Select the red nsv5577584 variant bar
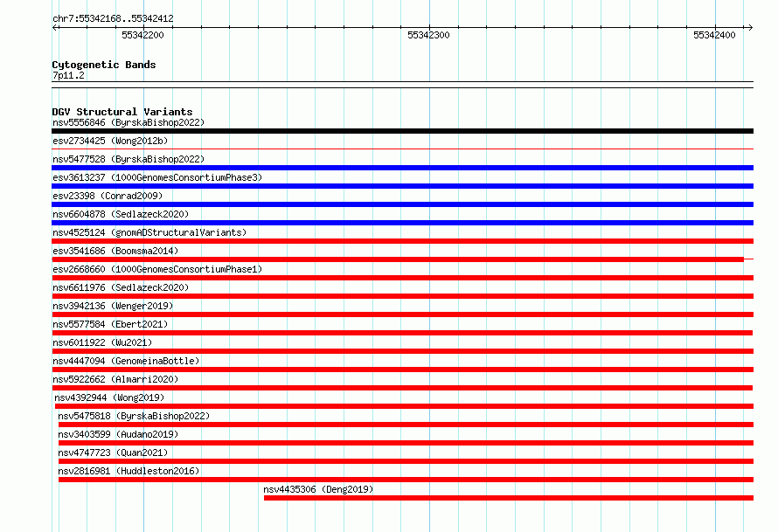This screenshot has width=778, height=532. pos(402,333)
